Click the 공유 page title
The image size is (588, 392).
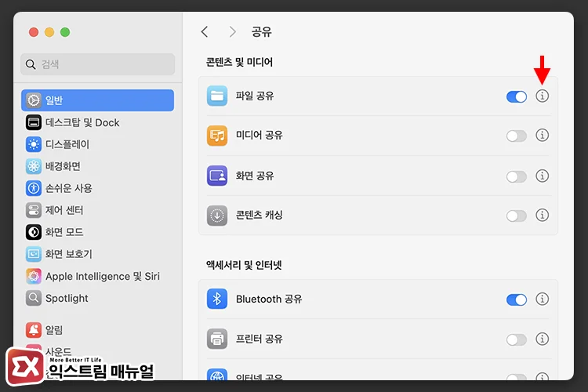(261, 31)
